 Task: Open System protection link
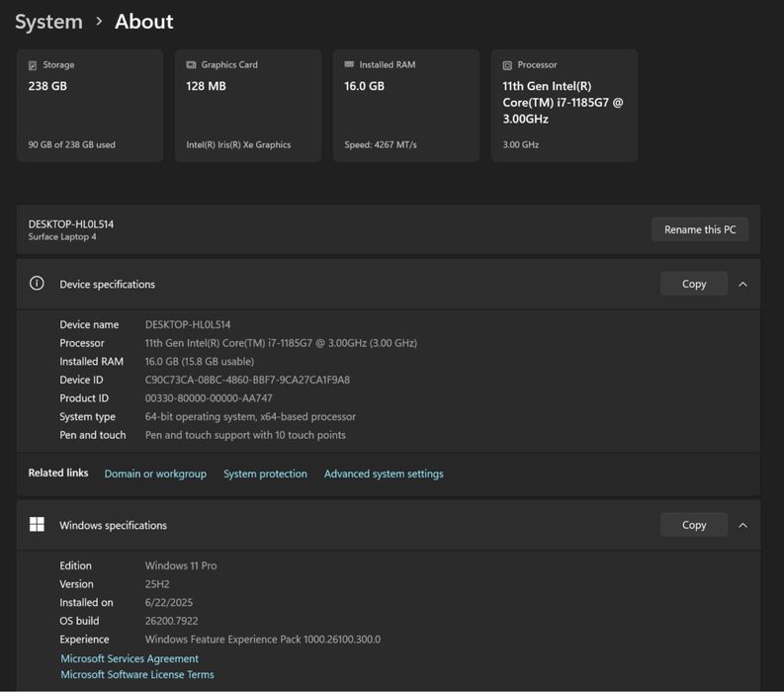265,474
